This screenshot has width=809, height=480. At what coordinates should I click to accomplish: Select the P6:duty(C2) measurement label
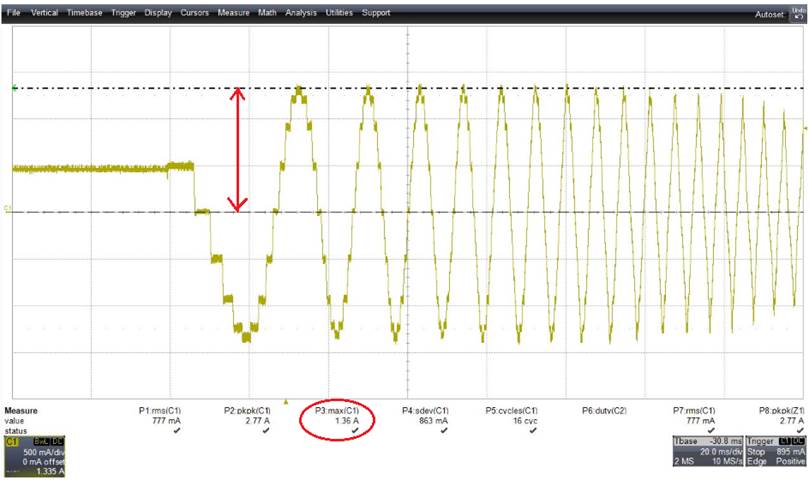(604, 411)
